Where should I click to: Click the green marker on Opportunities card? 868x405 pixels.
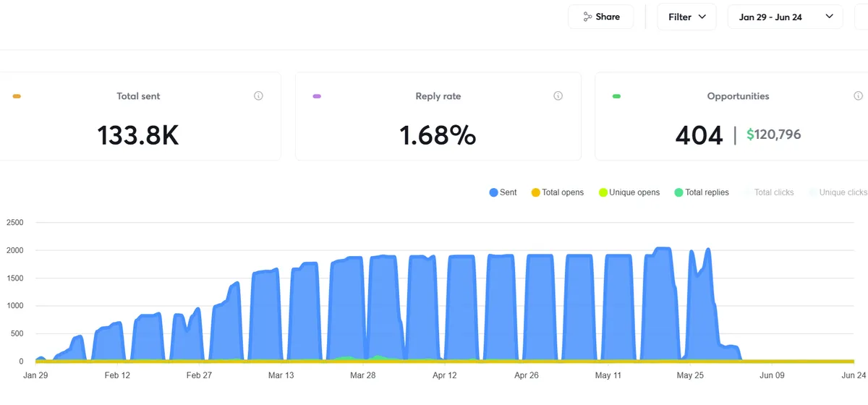point(616,96)
